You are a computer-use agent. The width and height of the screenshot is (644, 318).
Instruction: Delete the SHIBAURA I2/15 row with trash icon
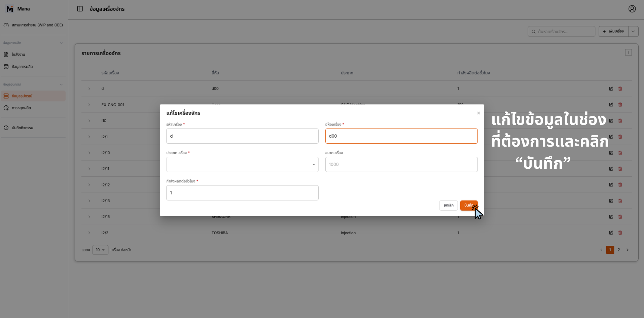620,217
